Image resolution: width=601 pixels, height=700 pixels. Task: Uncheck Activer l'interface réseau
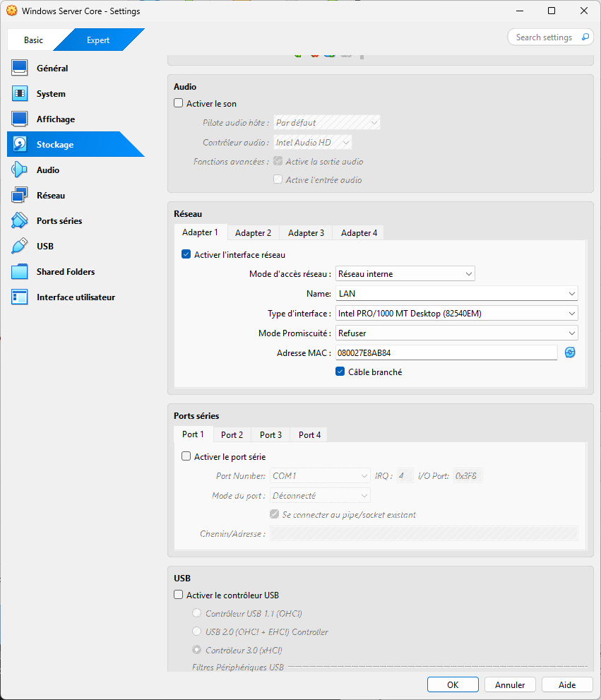[186, 254]
